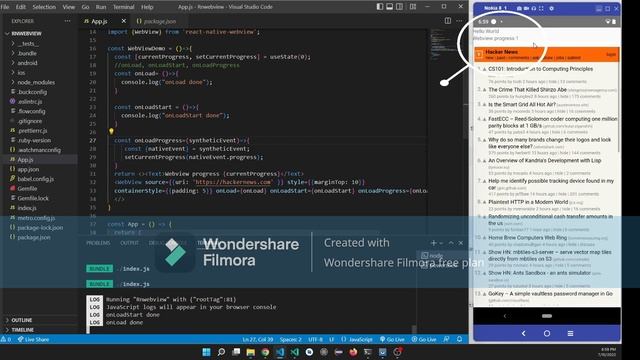Image resolution: width=640 pixels, height=360 pixels.
Task: Open babel.config.js in the explorer
Action: tap(36, 179)
